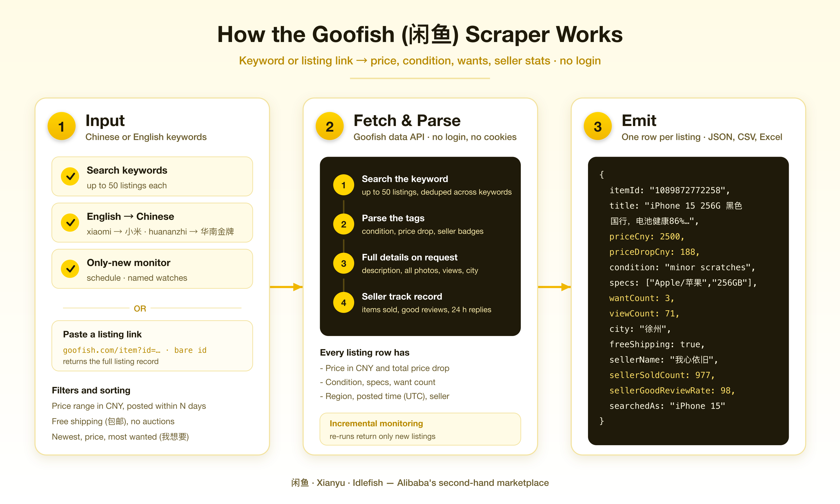Click the 'Search the keyword' step heading
This screenshot has width=840, height=504.
(405, 179)
